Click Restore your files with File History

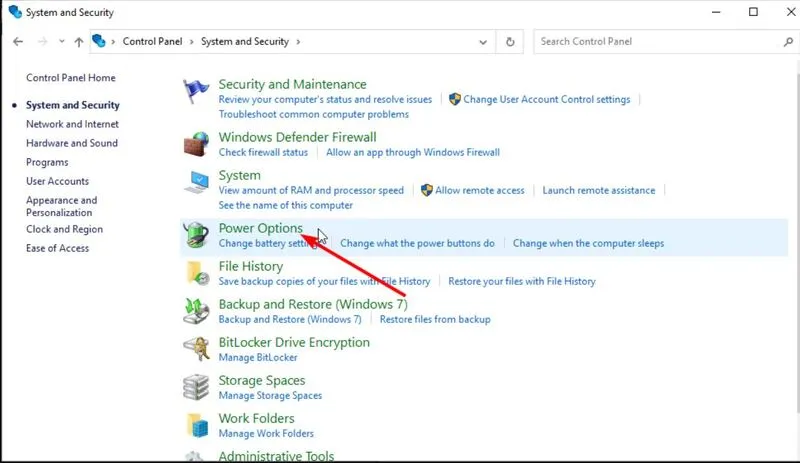[x=521, y=281]
